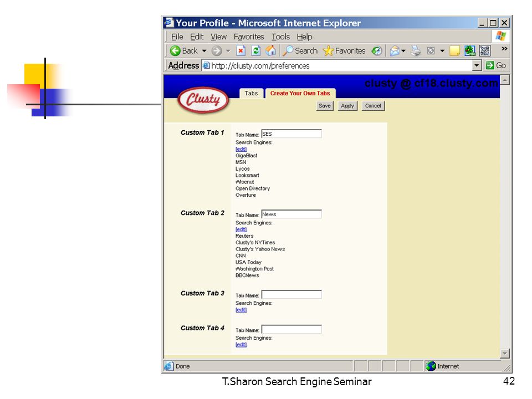Click Clusty's NYTimes source entry
Viewport: 532px width, 399px height.
pos(255,242)
